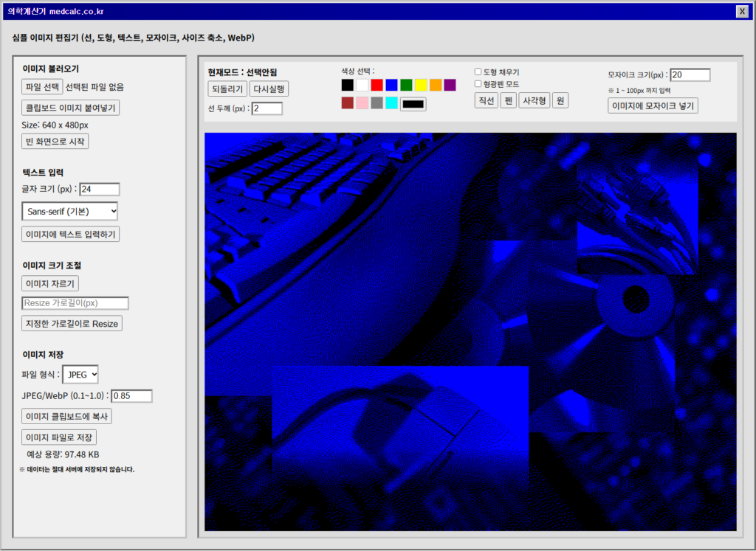
Task: Paste image with 클립보드 이미지 붙여넣기 button
Action: pyautogui.click(x=70, y=108)
